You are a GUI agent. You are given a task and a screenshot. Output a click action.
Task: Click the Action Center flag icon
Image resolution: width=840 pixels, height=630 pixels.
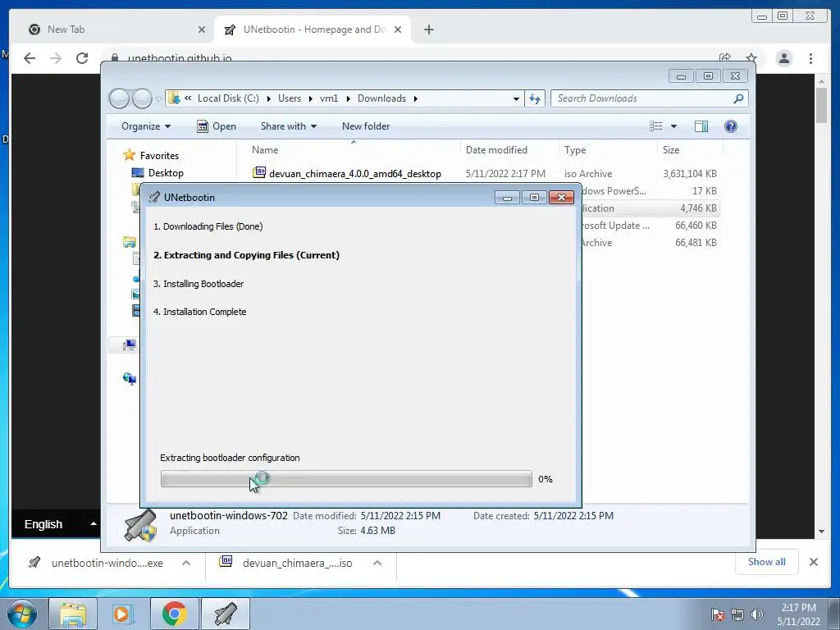pos(718,614)
